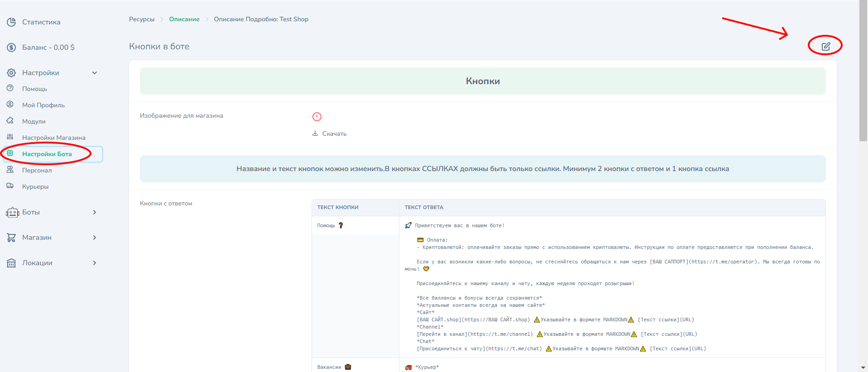Click the Кнопки в боте heading
868x372 pixels.
(x=159, y=46)
